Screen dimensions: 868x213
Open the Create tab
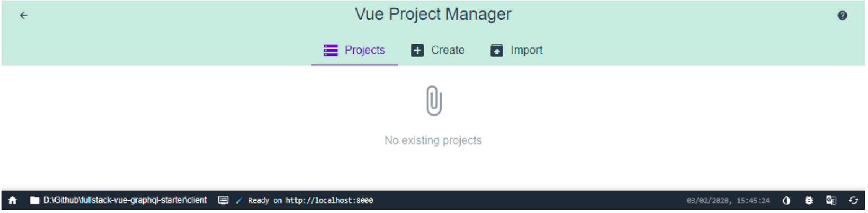[438, 50]
